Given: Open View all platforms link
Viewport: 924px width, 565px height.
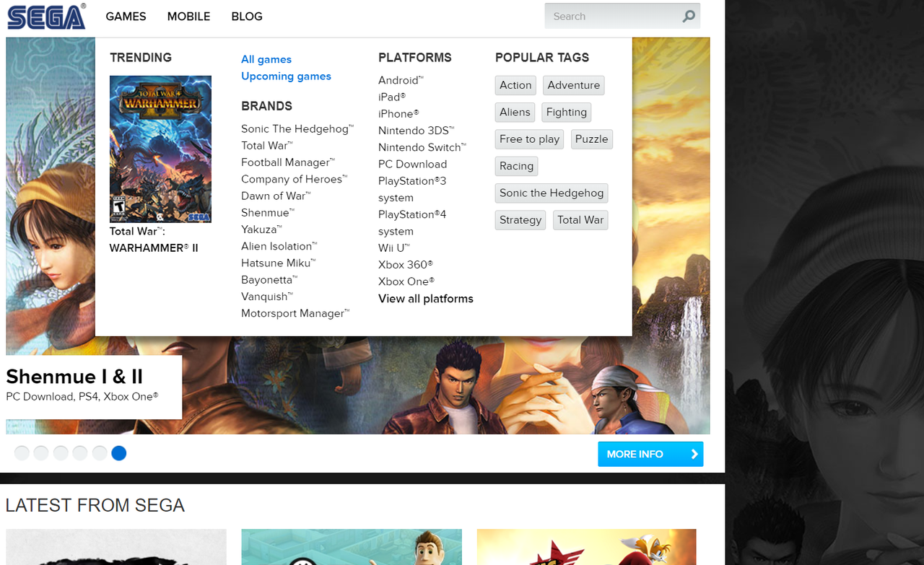Looking at the screenshot, I should click(426, 299).
